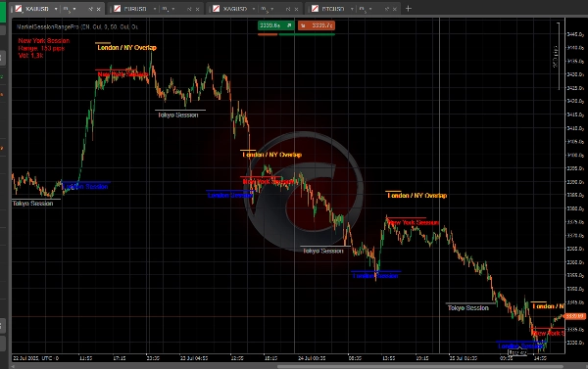Click the 3400.0 price axis label
Image resolution: width=588 pixels, height=369 pixels.
point(575,155)
